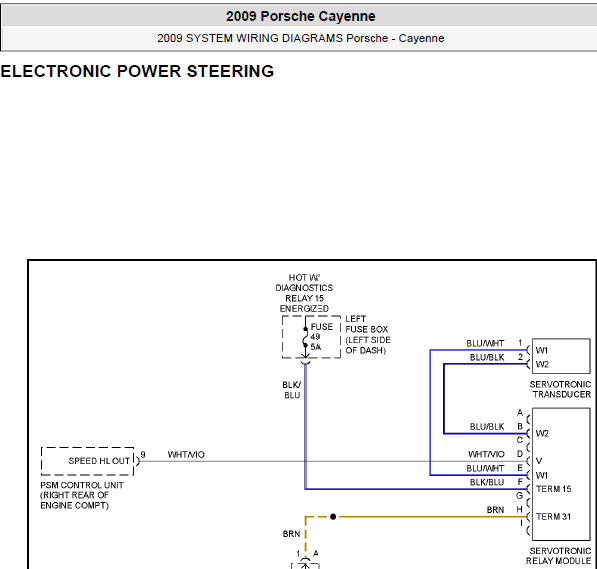Click the TERM 15 terminal label
This screenshot has width=597, height=569.
[553, 489]
